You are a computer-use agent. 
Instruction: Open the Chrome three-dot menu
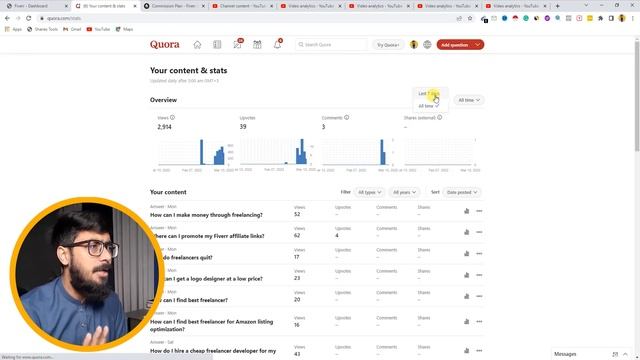(x=633, y=18)
